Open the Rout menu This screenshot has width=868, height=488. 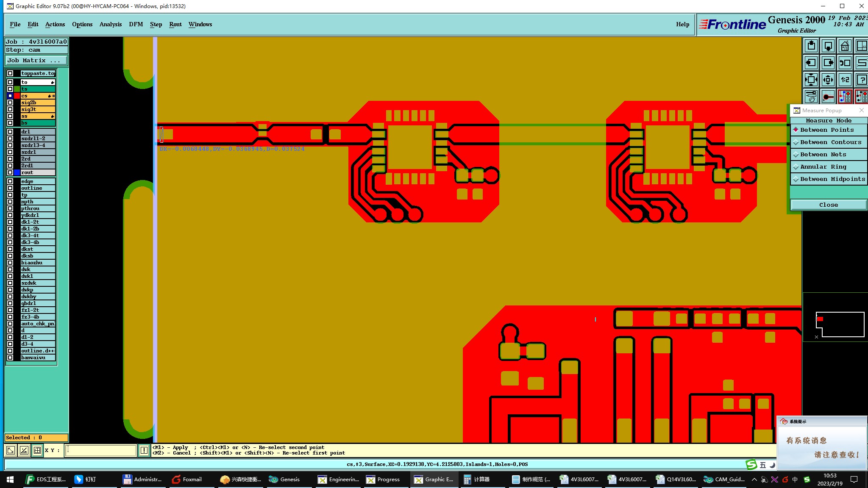(175, 24)
